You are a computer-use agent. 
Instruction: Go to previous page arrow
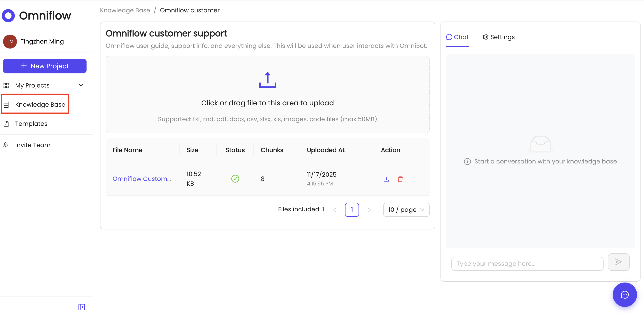334,210
